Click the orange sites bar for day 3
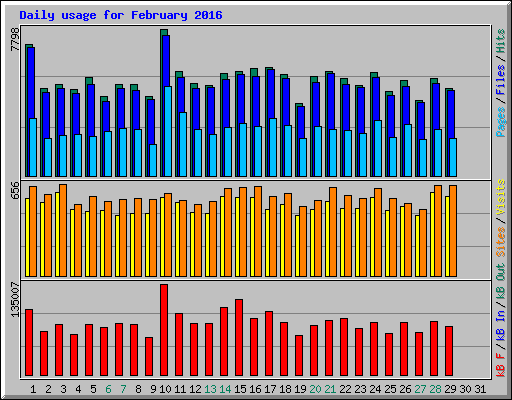This screenshot has width=512, height=400. point(63,230)
